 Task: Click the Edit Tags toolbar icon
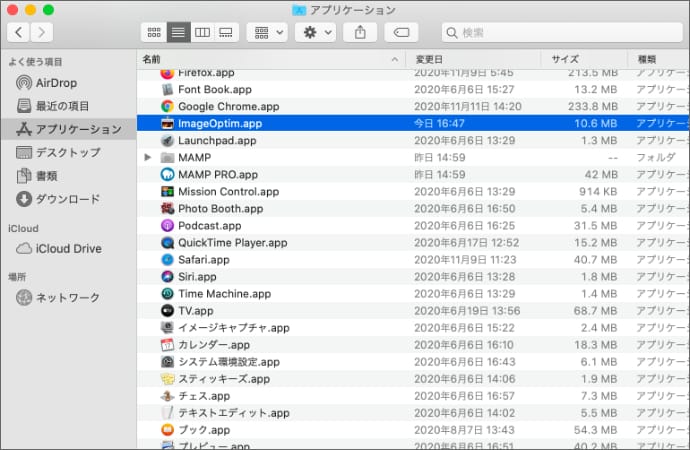[x=401, y=32]
